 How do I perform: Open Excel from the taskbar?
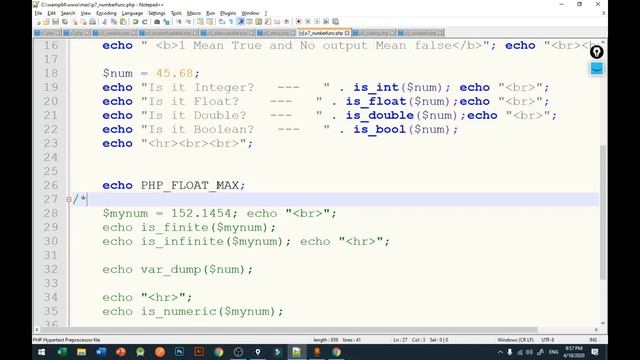(62, 352)
